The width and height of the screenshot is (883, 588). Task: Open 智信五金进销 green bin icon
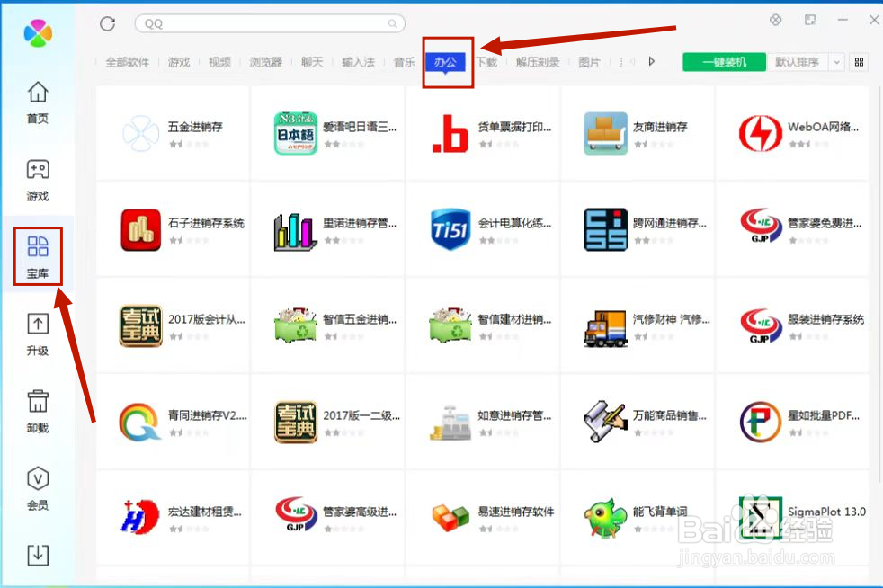pos(296,325)
